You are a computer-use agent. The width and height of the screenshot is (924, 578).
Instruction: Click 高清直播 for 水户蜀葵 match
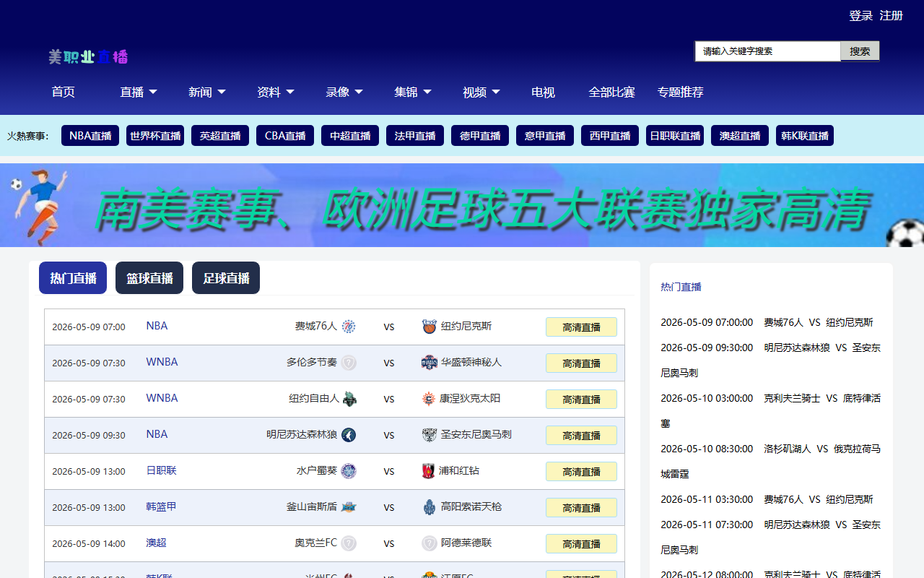tap(581, 472)
